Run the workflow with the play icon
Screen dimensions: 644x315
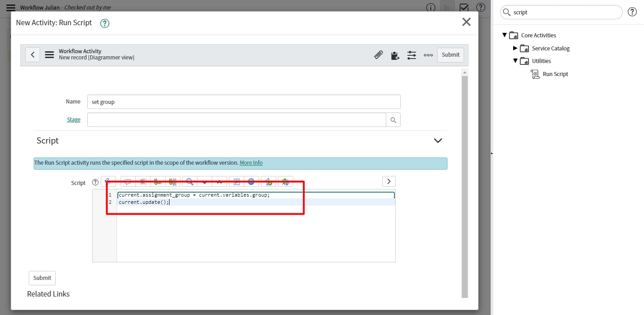coord(447,8)
